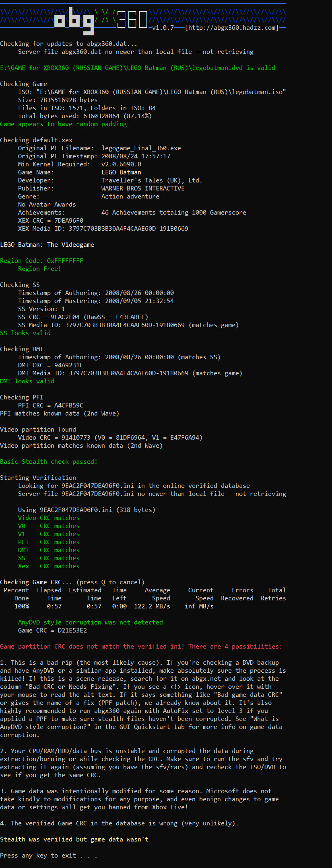The height and width of the screenshot is (868, 332).
Task: Click green 'Basic Stealth check passed!' text
Action: pyautogui.click(x=49, y=462)
